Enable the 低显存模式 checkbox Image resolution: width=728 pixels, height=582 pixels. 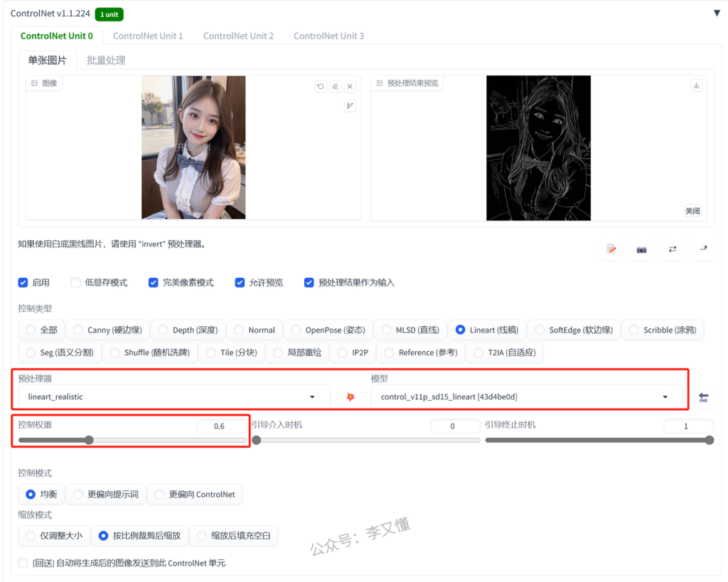click(x=76, y=283)
